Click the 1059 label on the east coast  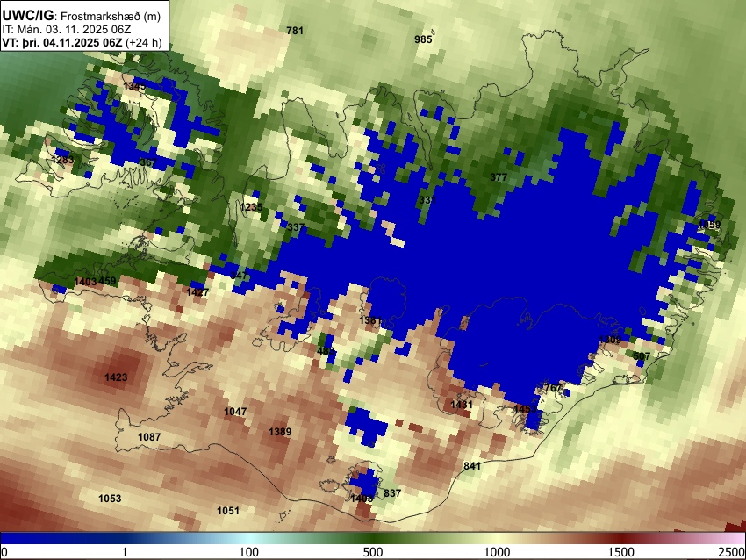click(x=709, y=225)
